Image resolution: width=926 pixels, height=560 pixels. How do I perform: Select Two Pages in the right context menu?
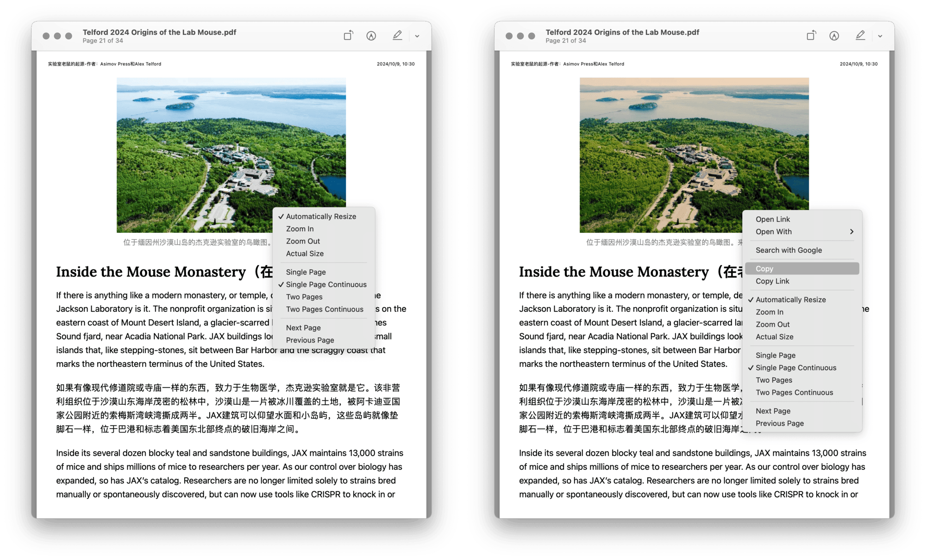pos(802,380)
